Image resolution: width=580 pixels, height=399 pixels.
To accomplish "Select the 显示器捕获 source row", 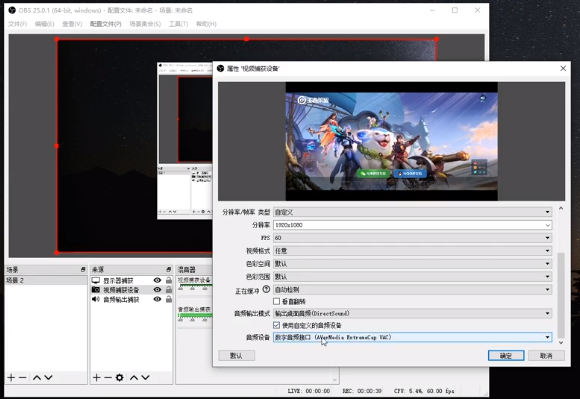I will (132, 280).
